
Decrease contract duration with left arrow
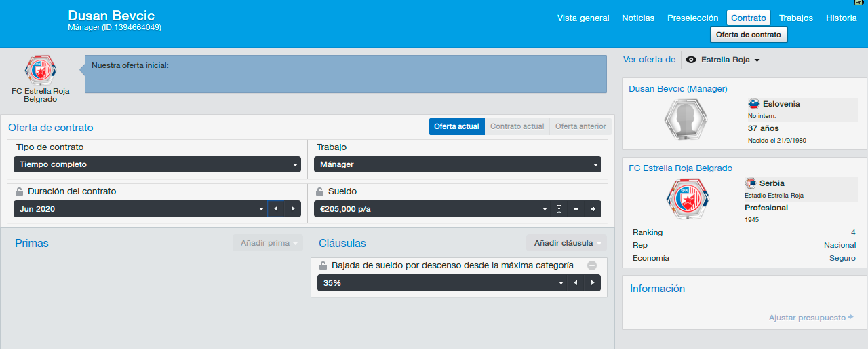(x=276, y=209)
